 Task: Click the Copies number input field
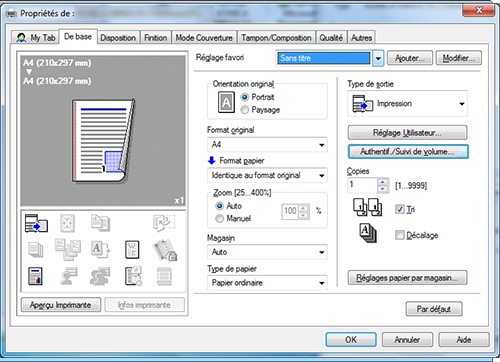click(362, 185)
